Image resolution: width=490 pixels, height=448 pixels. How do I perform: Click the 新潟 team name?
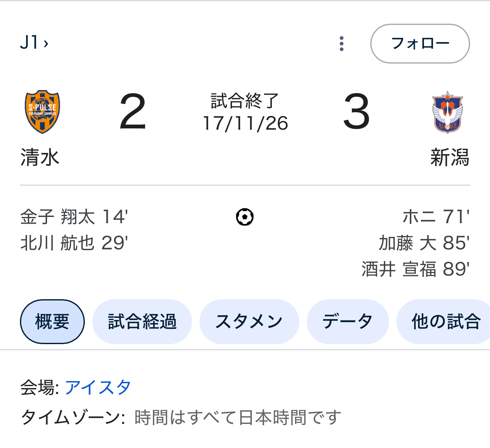click(x=450, y=157)
